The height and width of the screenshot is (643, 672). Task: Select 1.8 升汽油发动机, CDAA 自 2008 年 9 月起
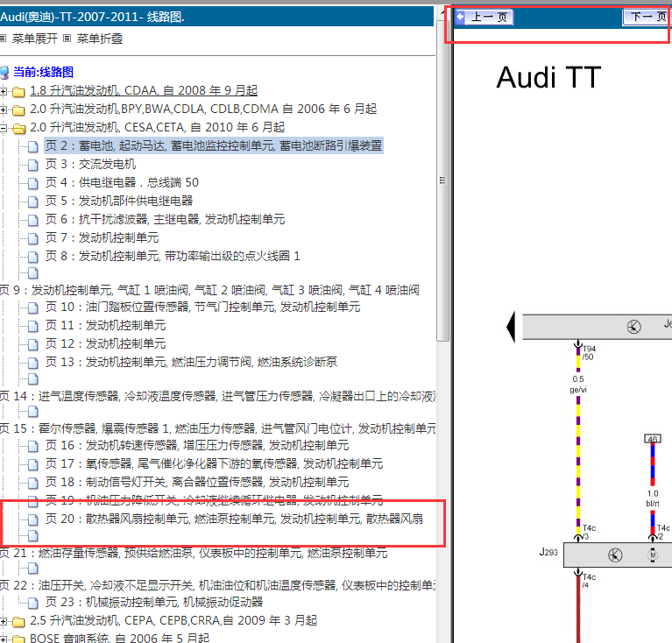pos(144,91)
